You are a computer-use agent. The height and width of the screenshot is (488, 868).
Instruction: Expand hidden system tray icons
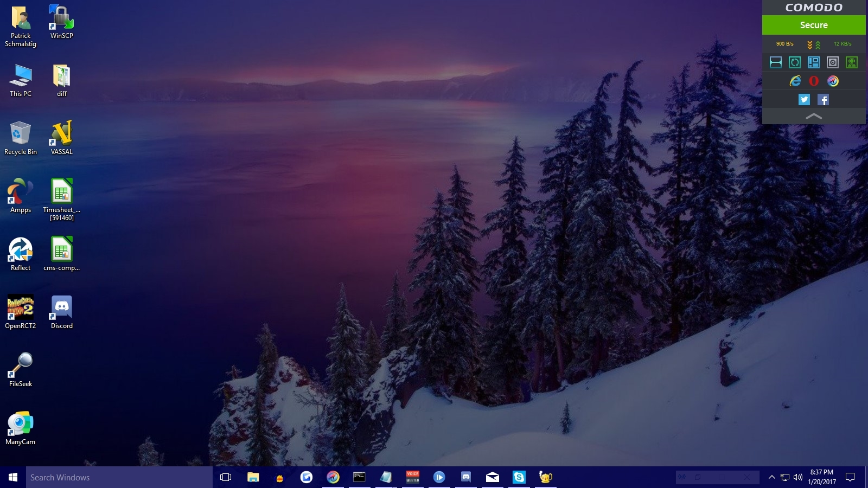(771, 477)
